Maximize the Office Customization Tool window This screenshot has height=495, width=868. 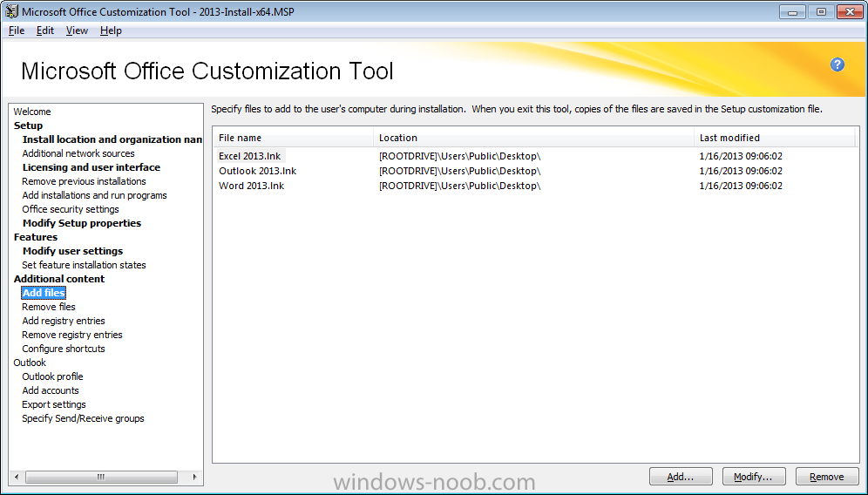point(821,11)
